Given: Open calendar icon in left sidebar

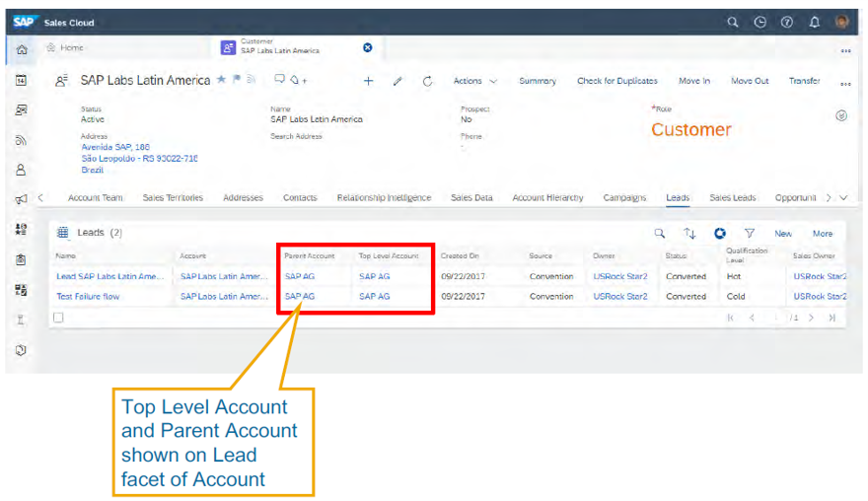Looking at the screenshot, I should (x=21, y=80).
